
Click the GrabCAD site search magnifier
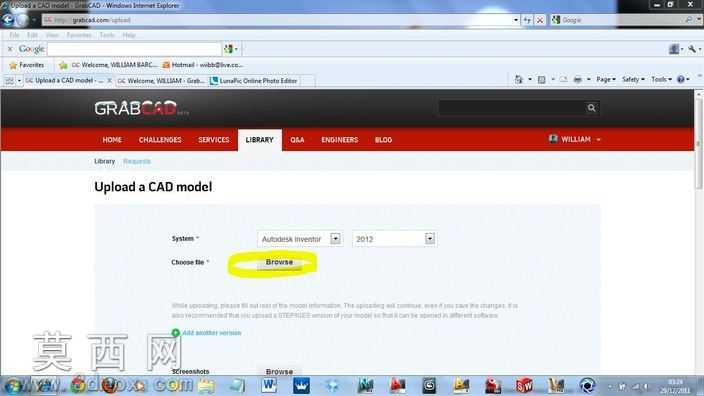pos(591,108)
